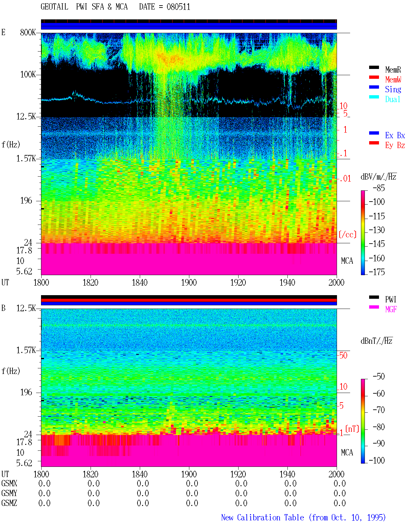Click the dBV/m electric field color bar
The height and width of the screenshot is (523, 420).
click(x=363, y=232)
